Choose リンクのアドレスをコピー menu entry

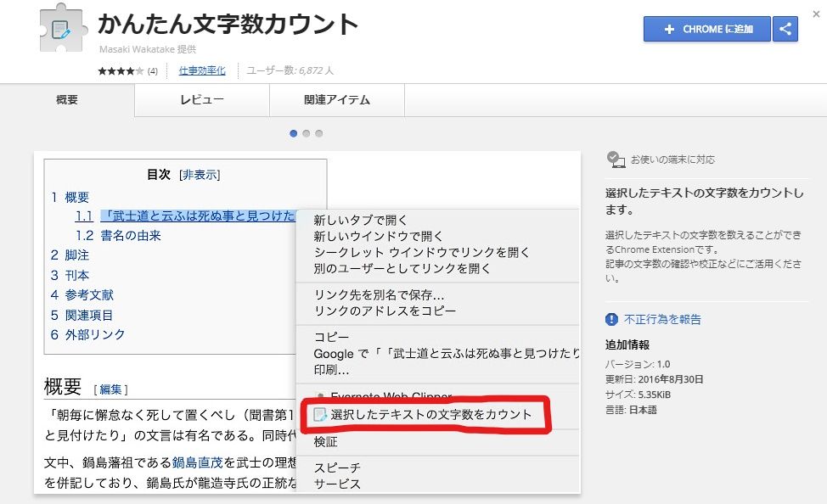click(385, 311)
